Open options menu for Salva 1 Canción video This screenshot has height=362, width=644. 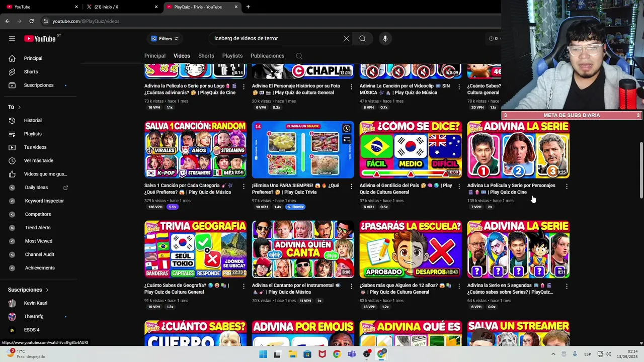point(244,187)
